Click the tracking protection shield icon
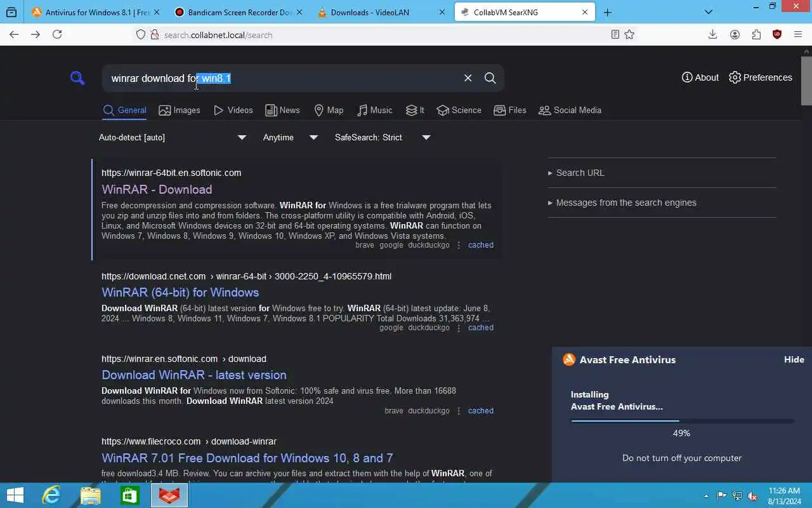This screenshot has width=812, height=508. (141, 35)
